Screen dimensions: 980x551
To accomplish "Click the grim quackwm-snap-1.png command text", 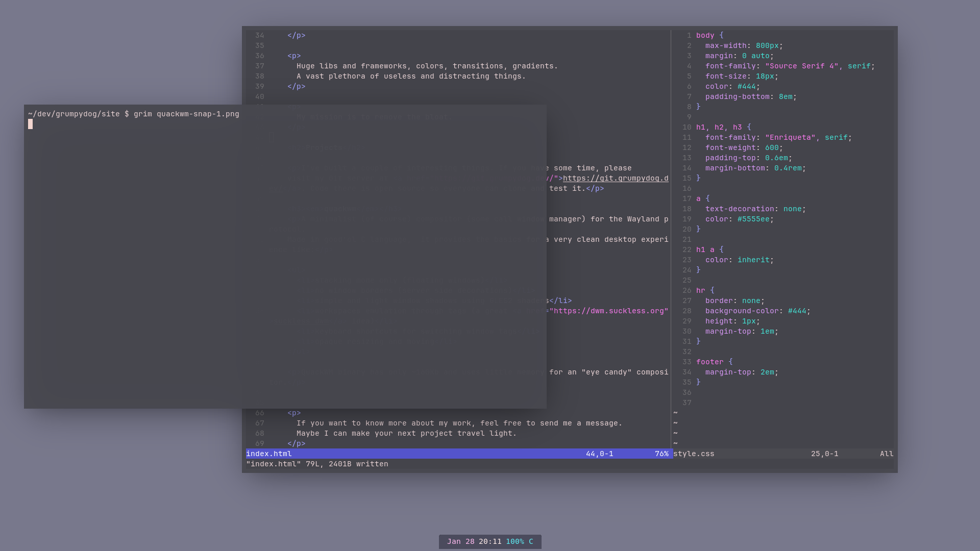I will tap(186, 114).
